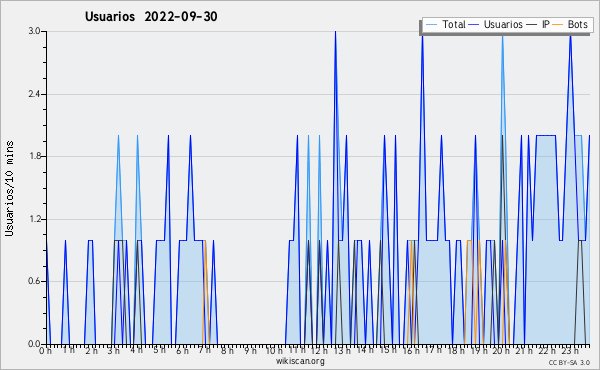The height and width of the screenshot is (370, 600).
Task: Click the 12 h time label
Action: (320, 350)
